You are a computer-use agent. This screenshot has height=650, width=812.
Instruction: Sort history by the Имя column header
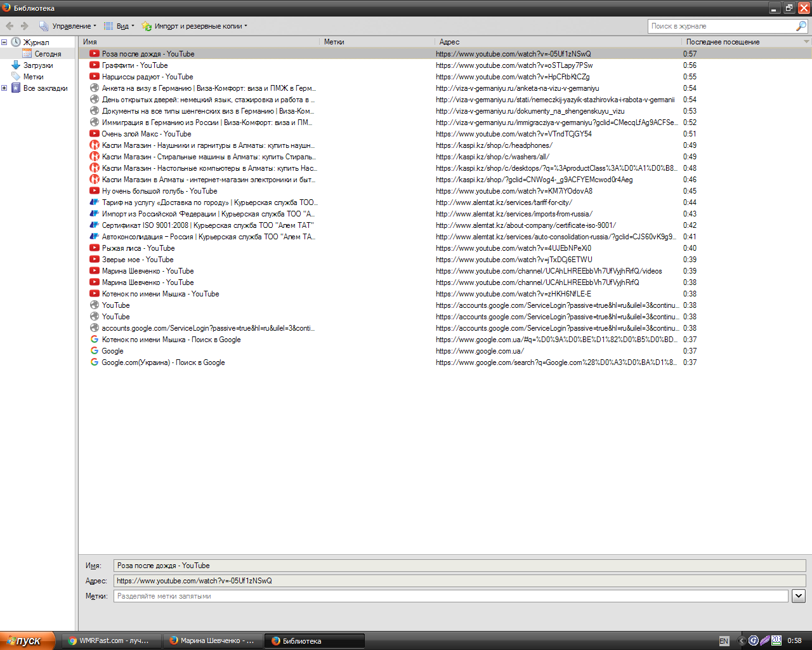(x=199, y=42)
